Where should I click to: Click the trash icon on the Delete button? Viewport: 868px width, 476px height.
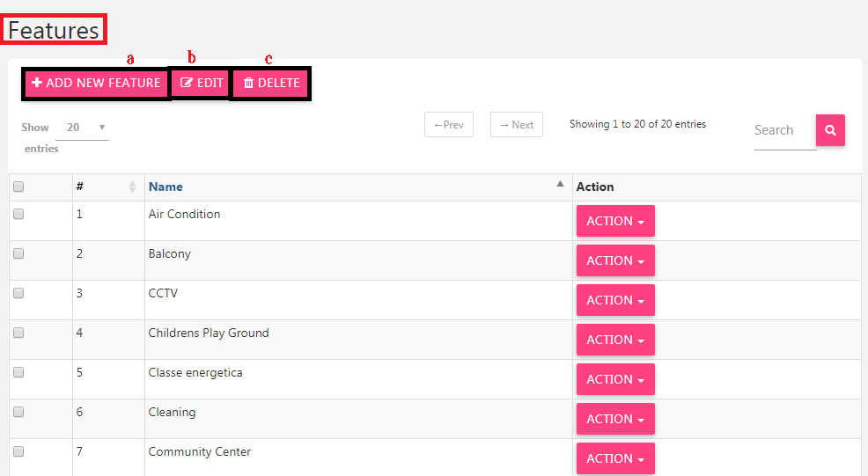248,83
